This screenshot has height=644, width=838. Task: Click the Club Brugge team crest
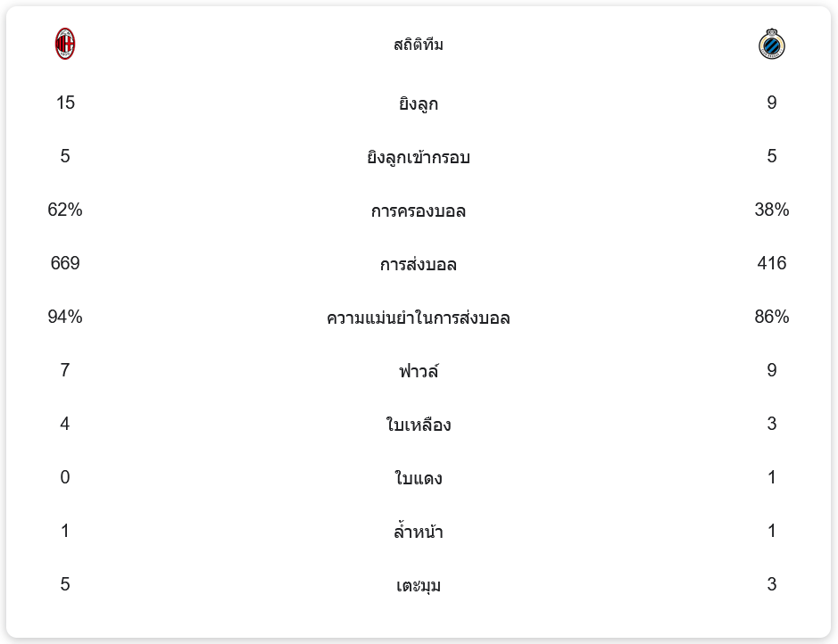pos(772,44)
